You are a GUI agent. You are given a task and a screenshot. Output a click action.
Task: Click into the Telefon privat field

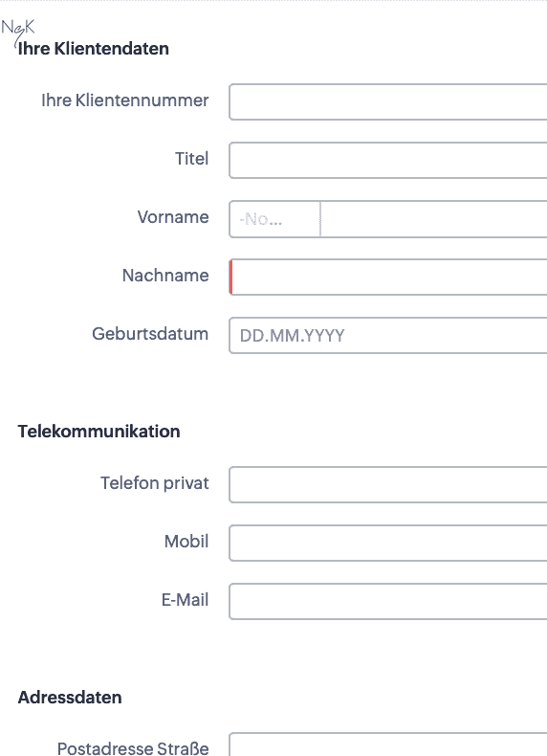(x=388, y=484)
